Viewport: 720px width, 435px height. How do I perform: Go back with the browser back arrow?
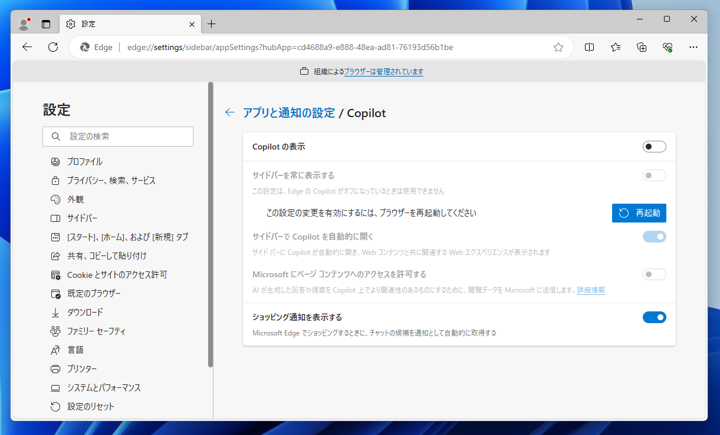(27, 47)
